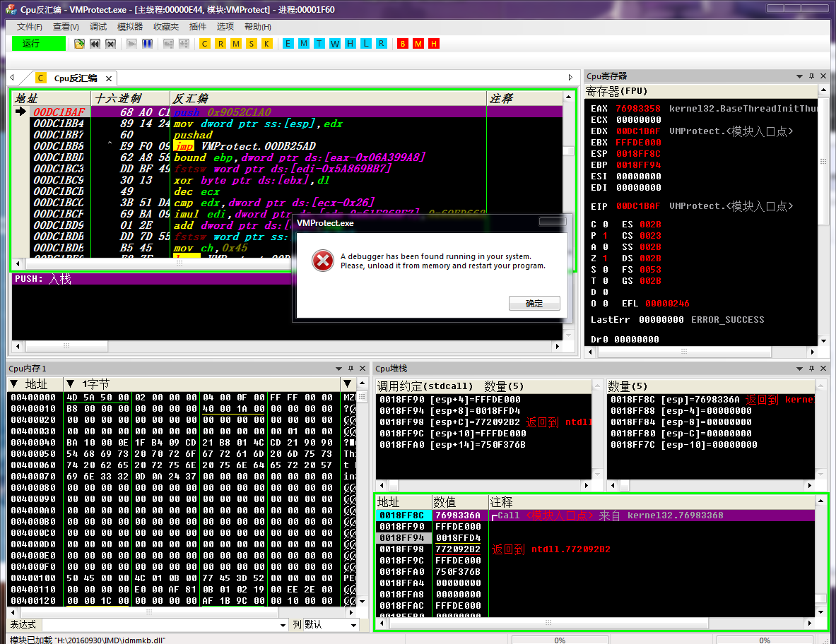Close the Cpu寄存器 registers panel
Screen dimensions: 836x644
coord(823,76)
